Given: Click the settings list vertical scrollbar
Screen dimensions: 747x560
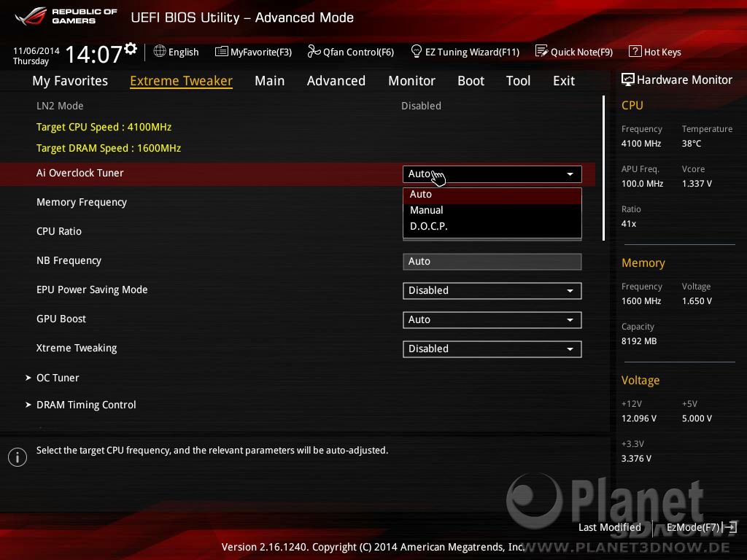Looking at the screenshot, I should [603, 168].
